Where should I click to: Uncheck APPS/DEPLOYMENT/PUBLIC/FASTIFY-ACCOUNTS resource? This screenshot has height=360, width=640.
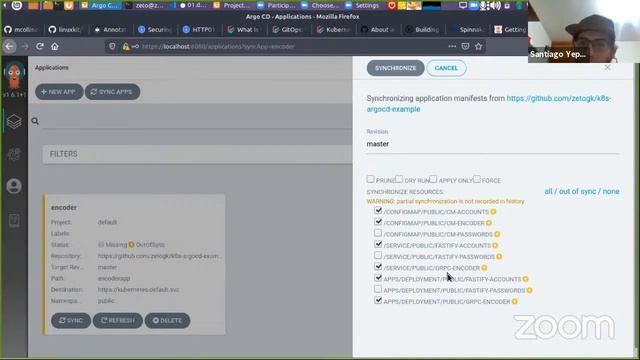click(x=378, y=278)
